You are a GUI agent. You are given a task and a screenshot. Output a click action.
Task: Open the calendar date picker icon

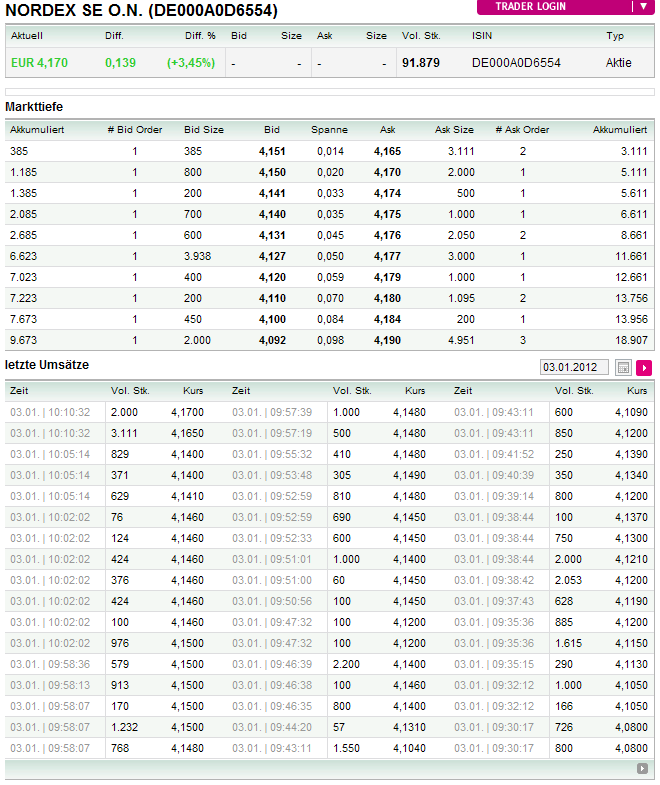[x=623, y=367]
